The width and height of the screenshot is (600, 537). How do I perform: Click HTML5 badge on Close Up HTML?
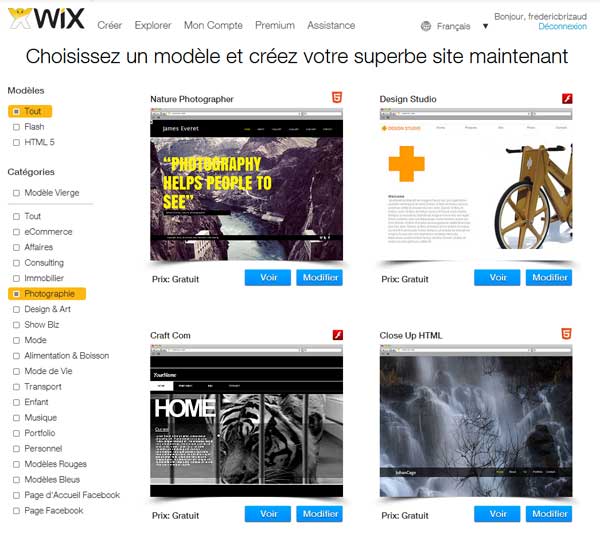coord(566,334)
